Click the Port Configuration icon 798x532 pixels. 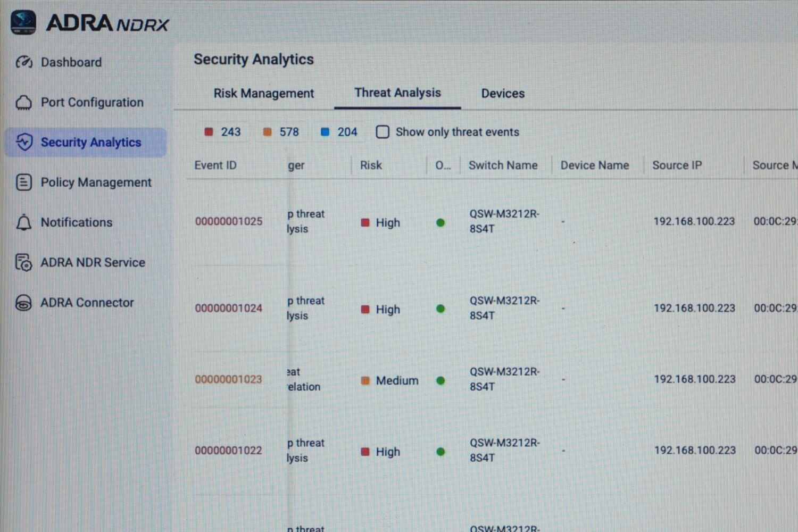[24, 102]
